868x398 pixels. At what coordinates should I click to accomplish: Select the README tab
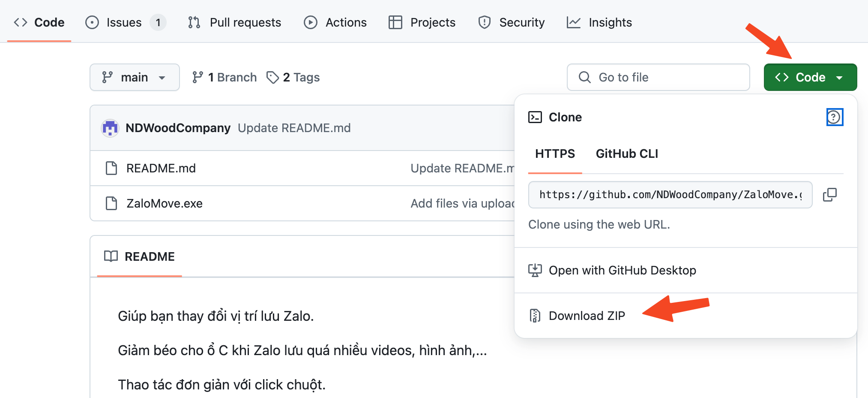(140, 256)
